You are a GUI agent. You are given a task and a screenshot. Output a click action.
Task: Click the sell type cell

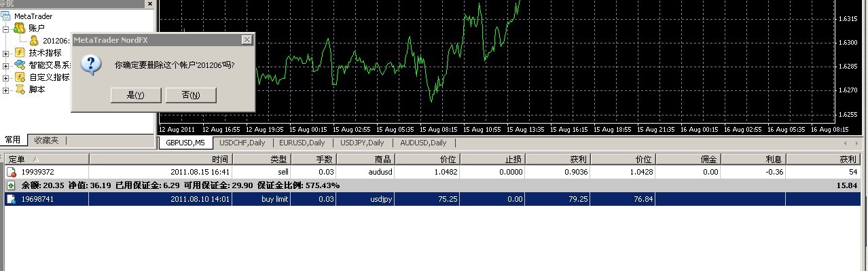click(x=261, y=173)
